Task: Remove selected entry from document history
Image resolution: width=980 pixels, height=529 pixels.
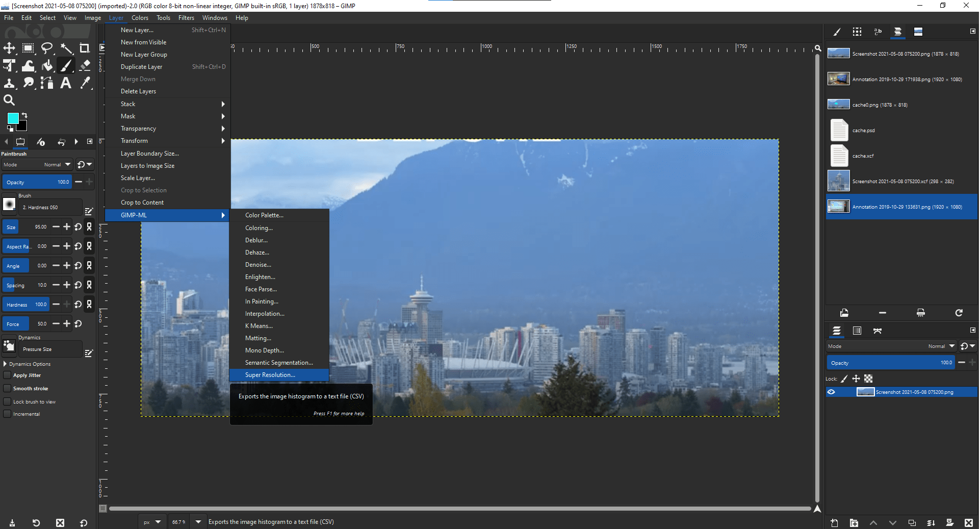Action: (883, 313)
